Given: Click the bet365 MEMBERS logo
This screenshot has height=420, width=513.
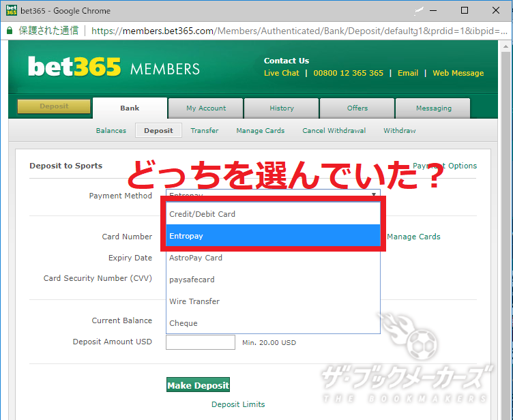Looking at the screenshot, I should point(113,67).
